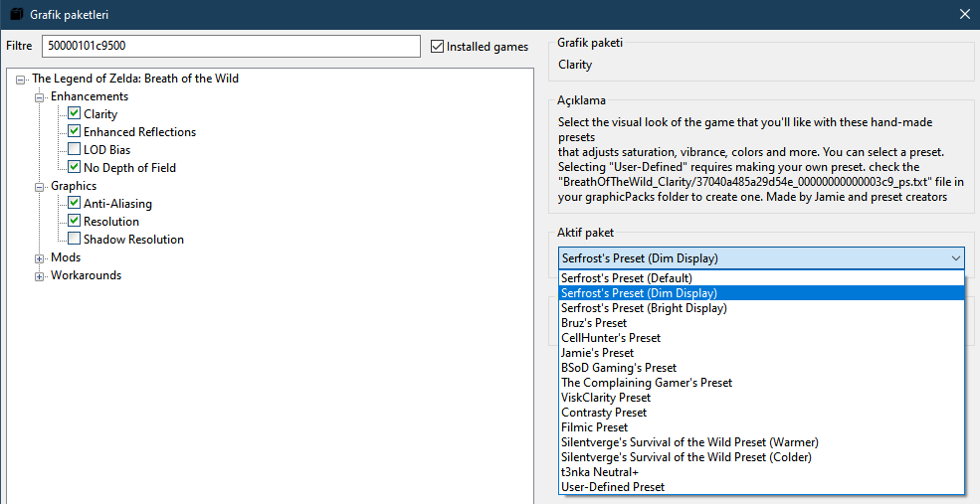Screen dimensions: 980x504
Task: Collapse the Graphics tree group
Action: click(40, 187)
